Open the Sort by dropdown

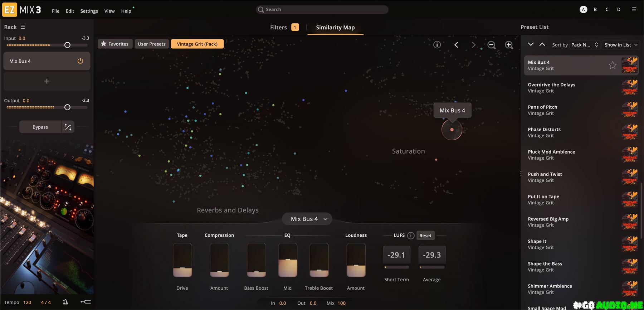tap(585, 45)
